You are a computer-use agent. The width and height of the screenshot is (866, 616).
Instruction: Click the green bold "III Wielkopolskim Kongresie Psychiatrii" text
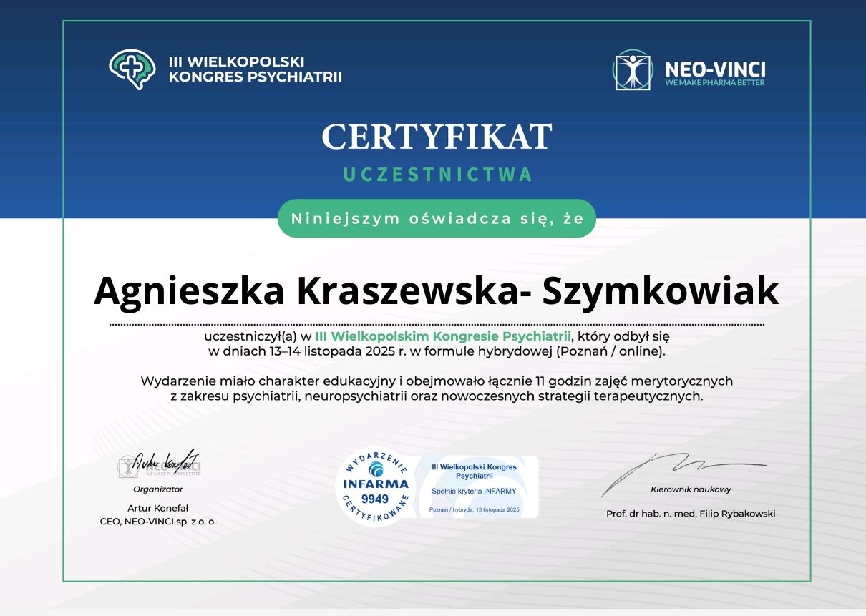pyautogui.click(x=443, y=336)
